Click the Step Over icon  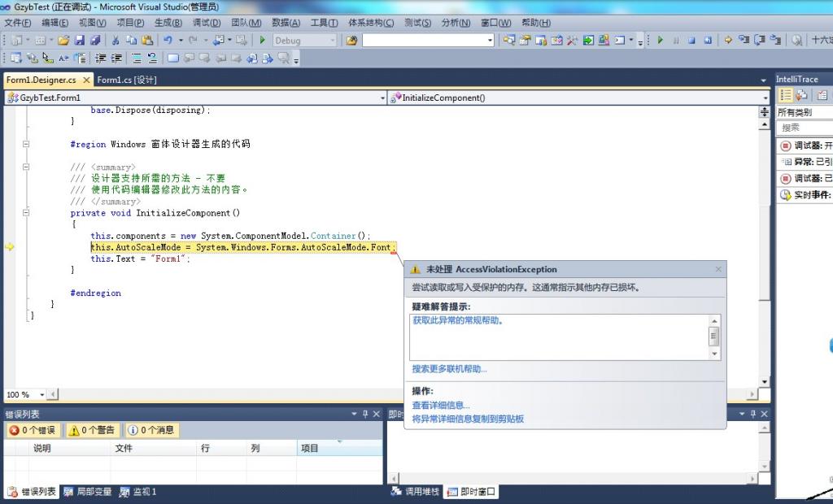pyautogui.click(x=760, y=41)
